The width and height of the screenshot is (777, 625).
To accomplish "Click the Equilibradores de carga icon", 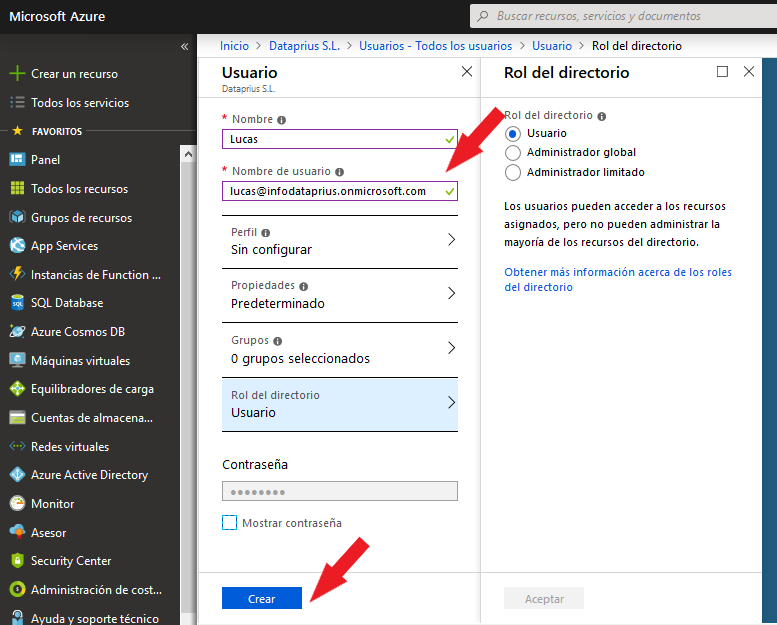I will (x=17, y=389).
